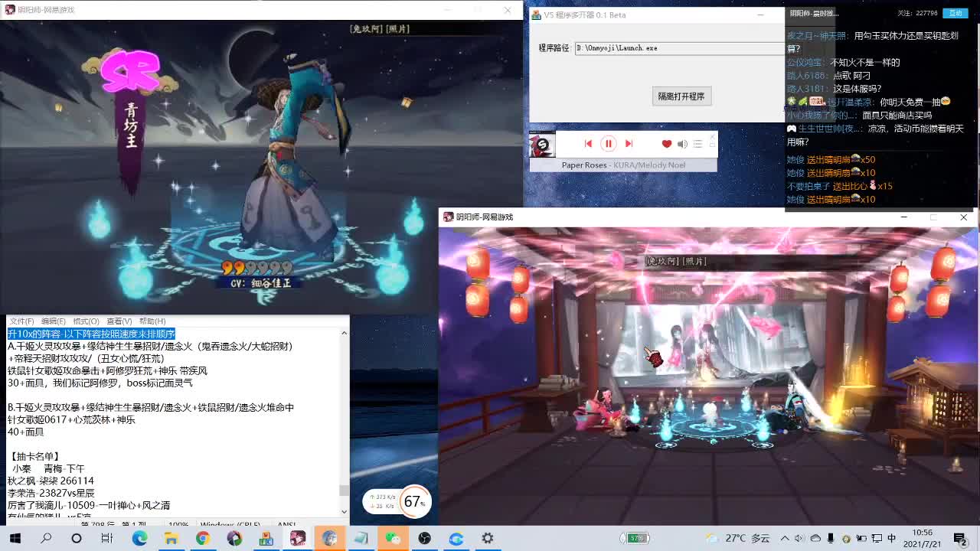The width and height of the screenshot is (980, 551).
Task: Click the Notepad scrollbar down arrow
Action: (344, 510)
